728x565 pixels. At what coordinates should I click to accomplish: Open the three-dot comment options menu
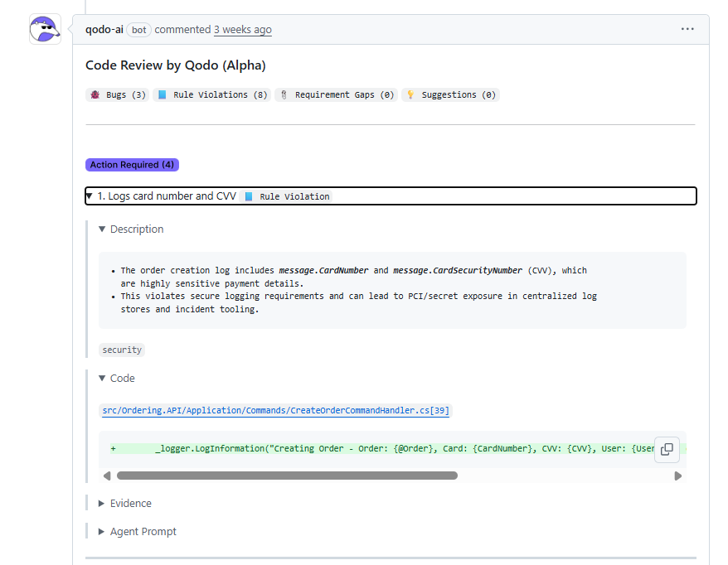(687, 29)
